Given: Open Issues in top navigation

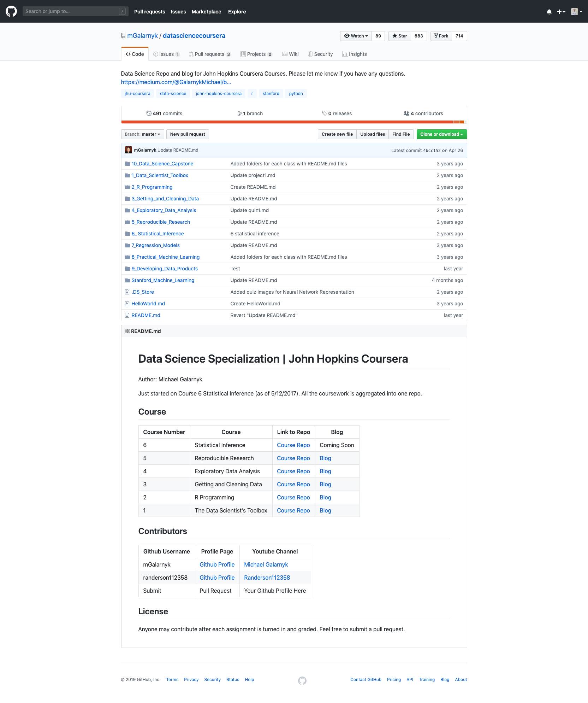Looking at the screenshot, I should click(x=178, y=12).
